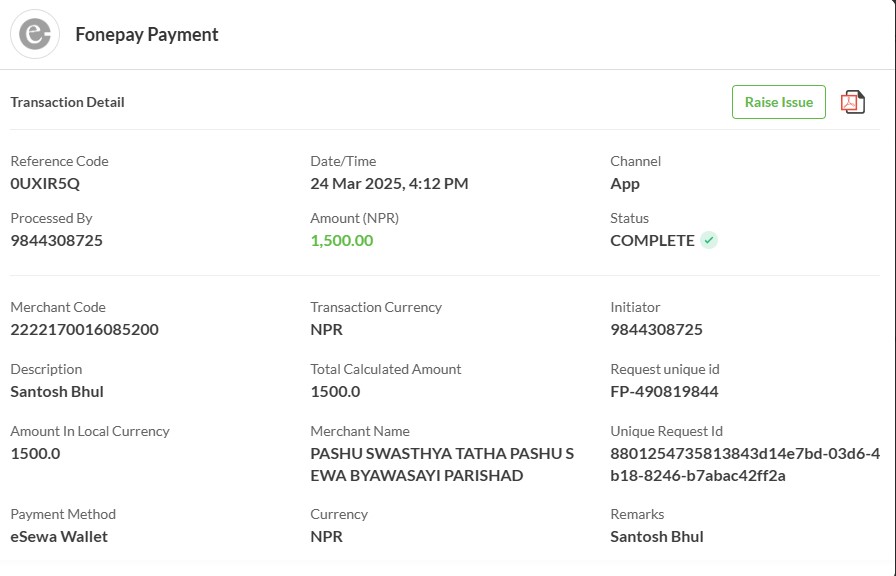Click the green COMPLETE status checkmark

(709, 241)
